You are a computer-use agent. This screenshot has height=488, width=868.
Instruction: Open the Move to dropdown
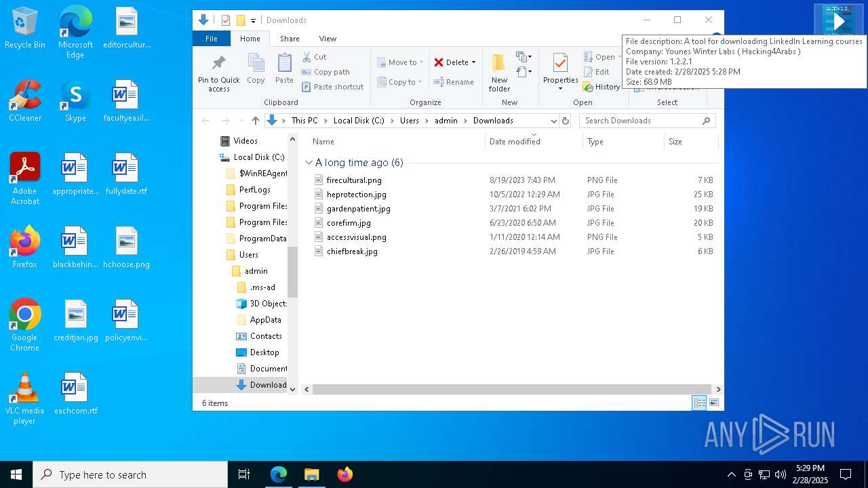[x=400, y=62]
